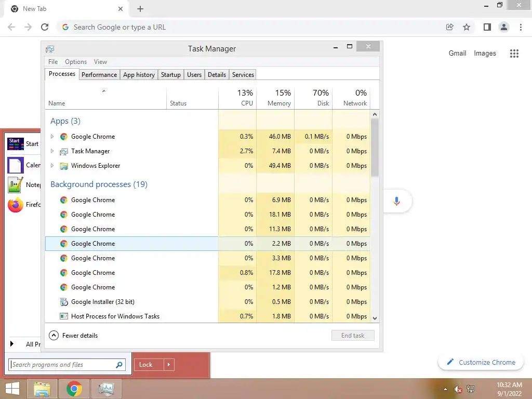Select Host Process for Windows Tasks row
The height and width of the screenshot is (399, 532).
tap(208, 316)
